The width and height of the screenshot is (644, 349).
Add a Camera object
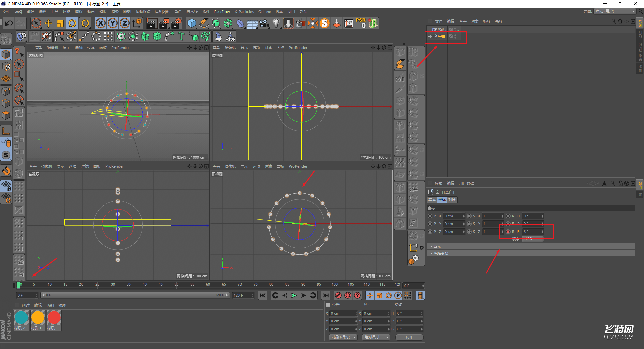[x=264, y=23]
